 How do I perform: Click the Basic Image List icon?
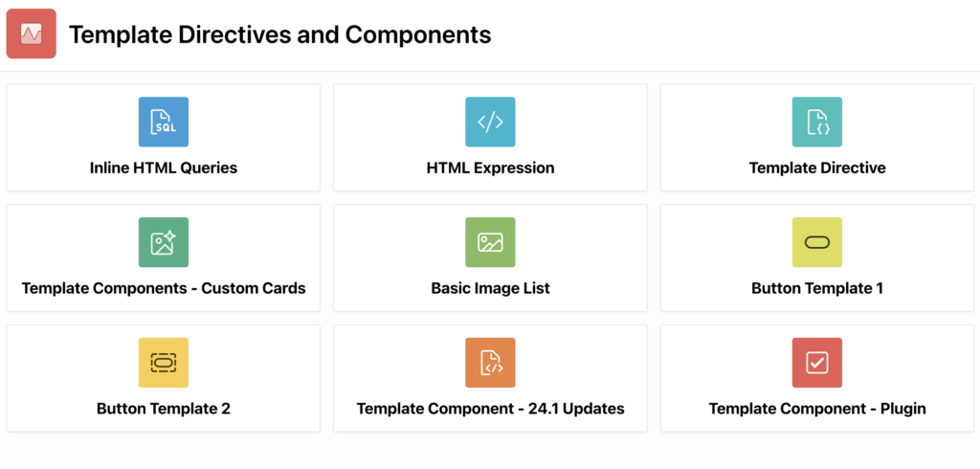(490, 242)
